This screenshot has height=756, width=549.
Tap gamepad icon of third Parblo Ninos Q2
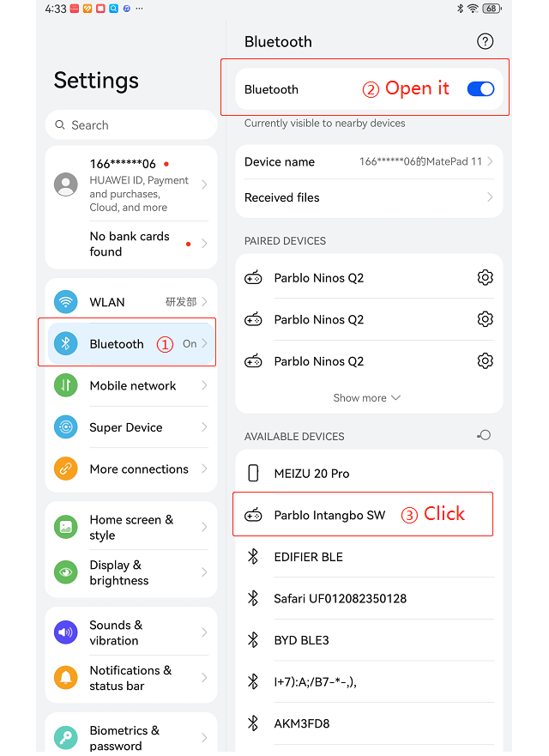point(253,361)
